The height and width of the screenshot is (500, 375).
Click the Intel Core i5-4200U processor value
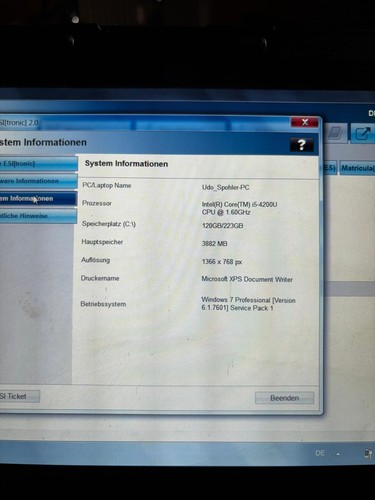(239, 208)
